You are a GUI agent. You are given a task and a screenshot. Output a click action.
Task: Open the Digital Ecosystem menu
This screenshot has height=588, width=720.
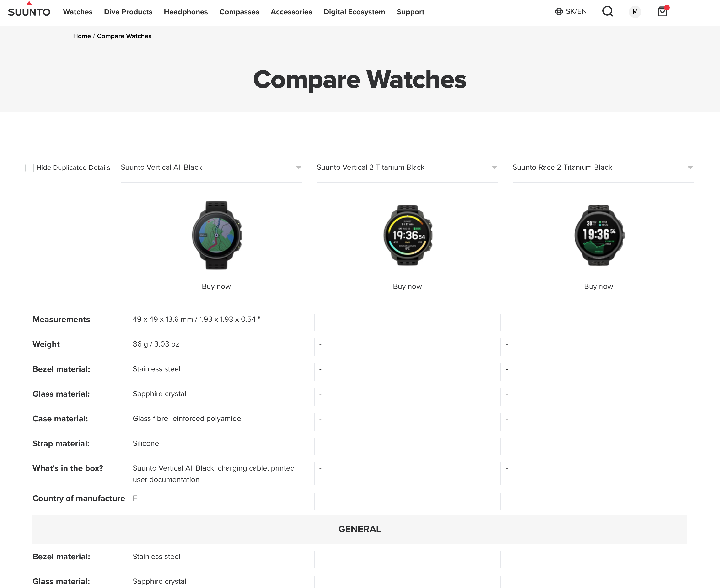[x=354, y=12]
